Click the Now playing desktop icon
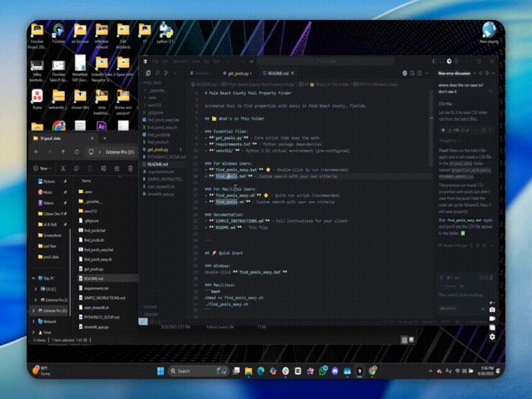532x399 pixels. (489, 33)
